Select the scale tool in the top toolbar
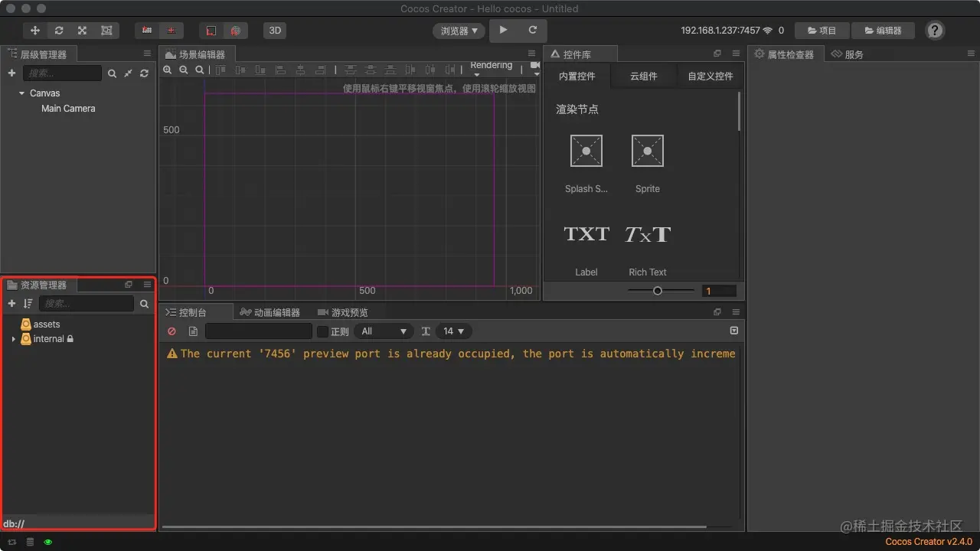 coord(83,31)
